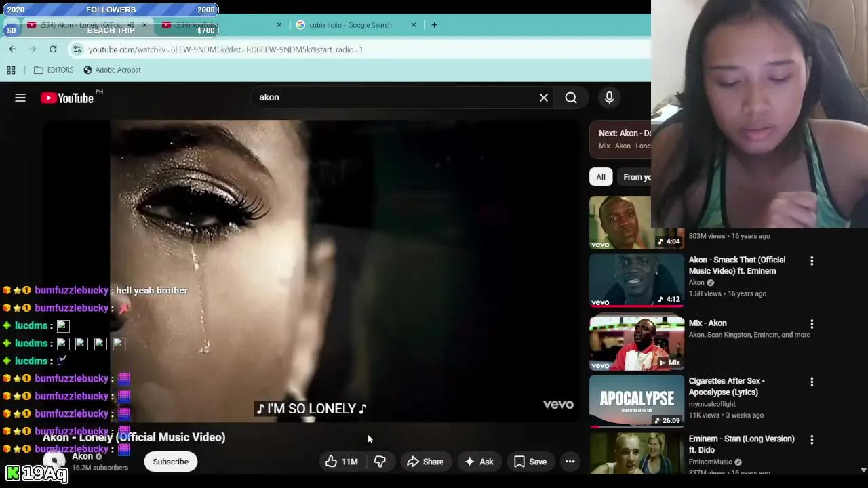Open the Eminem Stan video thumbnail
Image resolution: width=868 pixels, height=488 pixels.
click(x=637, y=453)
